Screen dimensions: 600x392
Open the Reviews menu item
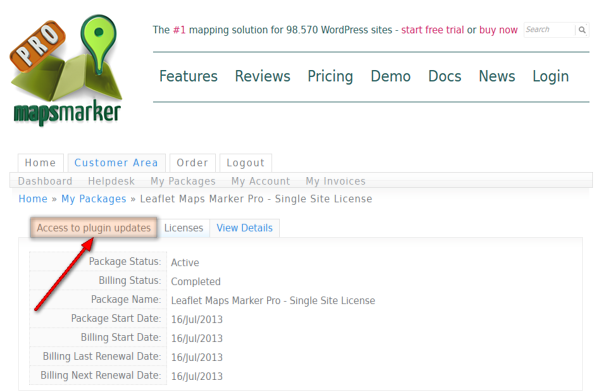pyautogui.click(x=262, y=76)
